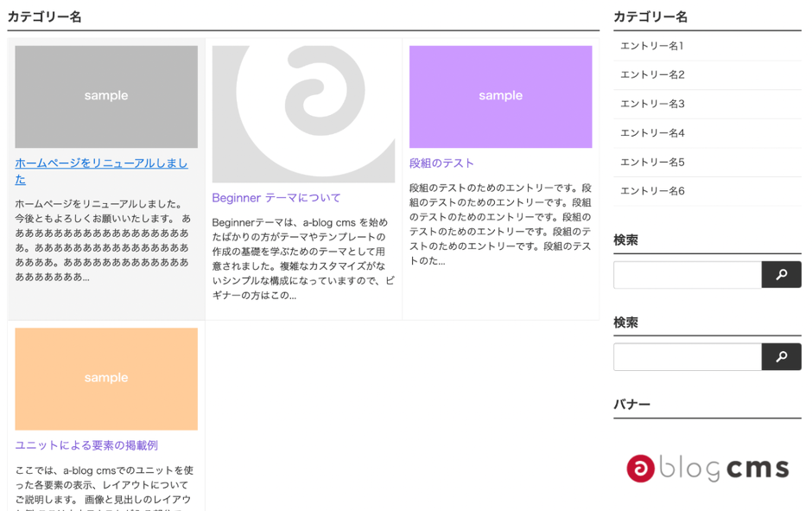
Task: Click into the first search text field
Action: click(x=687, y=275)
